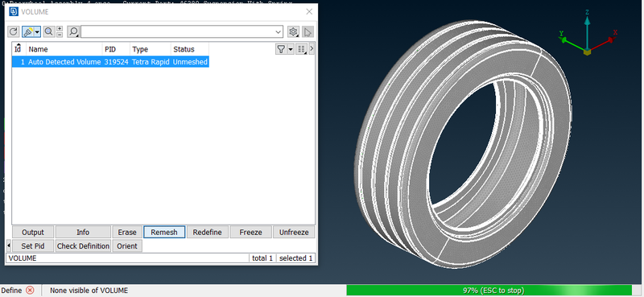
Task: Toggle the flashlight highlight mode
Action: tap(28, 31)
